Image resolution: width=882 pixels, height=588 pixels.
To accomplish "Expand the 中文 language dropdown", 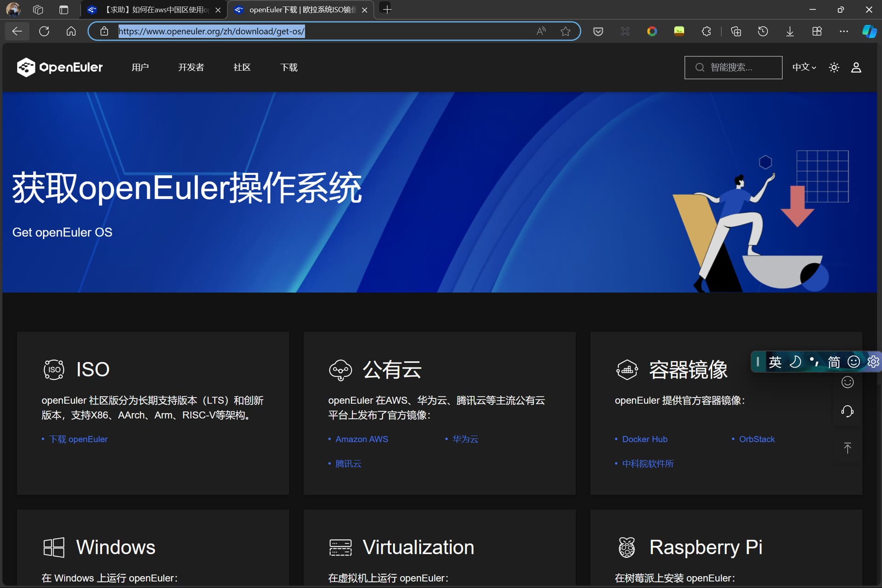I will [804, 67].
